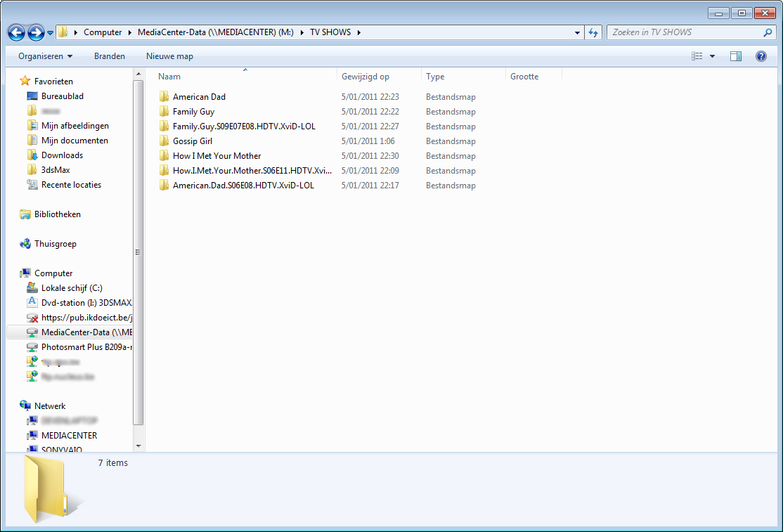Open the view options dropdown arrow
This screenshot has height=532, width=783.
[x=713, y=56]
